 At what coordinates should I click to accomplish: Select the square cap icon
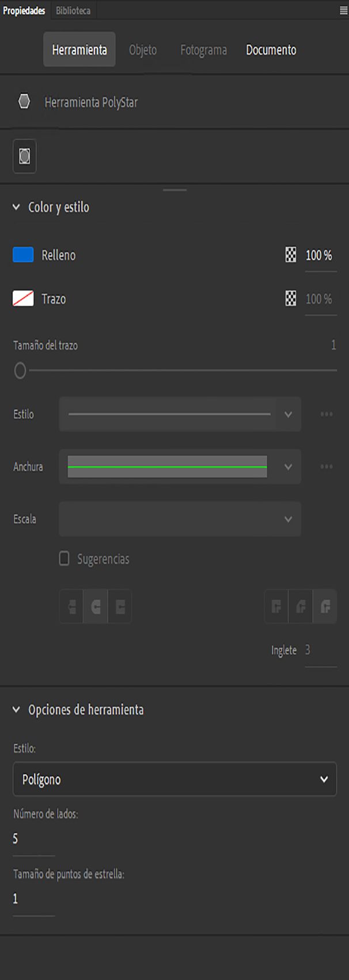(x=120, y=607)
